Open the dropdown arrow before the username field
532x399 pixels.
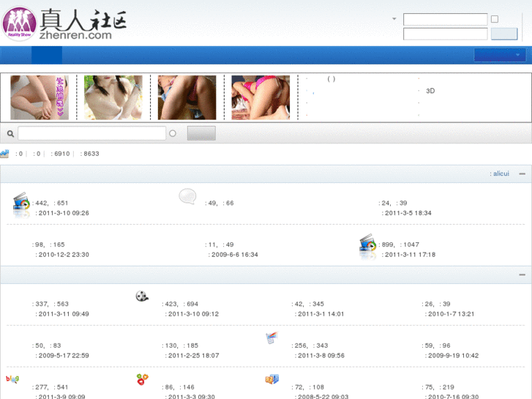[x=394, y=19]
